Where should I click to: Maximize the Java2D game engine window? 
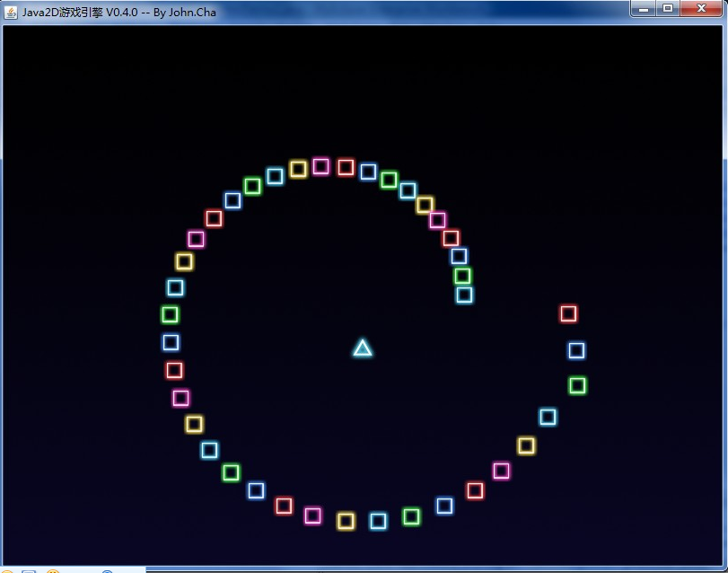668,9
